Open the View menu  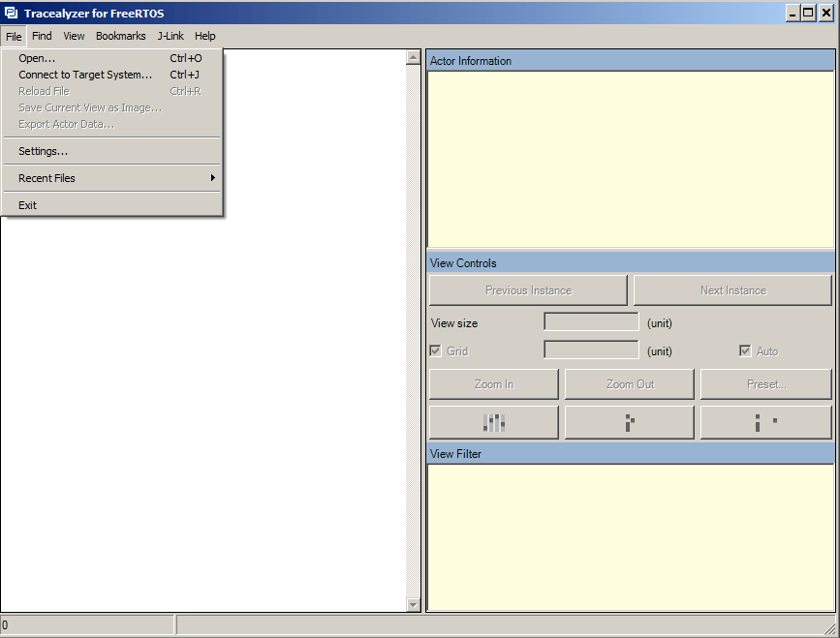click(x=74, y=36)
